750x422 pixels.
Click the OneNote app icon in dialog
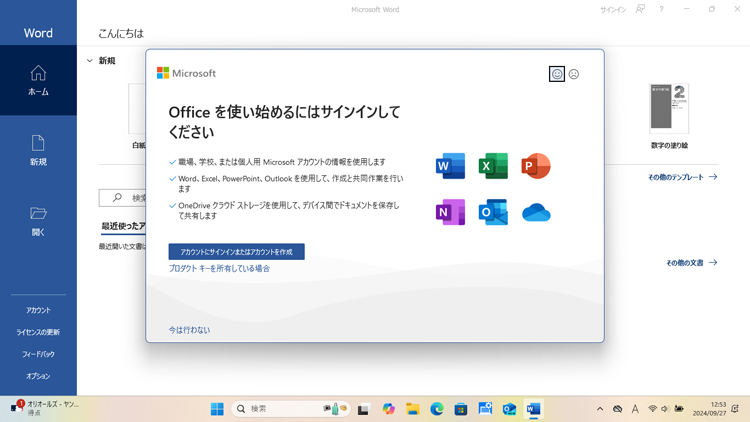(x=450, y=212)
